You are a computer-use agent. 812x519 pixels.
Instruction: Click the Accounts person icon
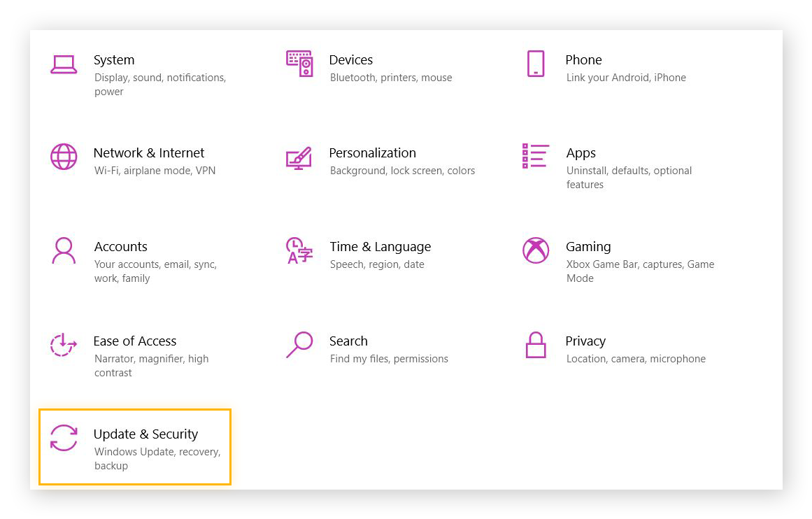pos(64,250)
